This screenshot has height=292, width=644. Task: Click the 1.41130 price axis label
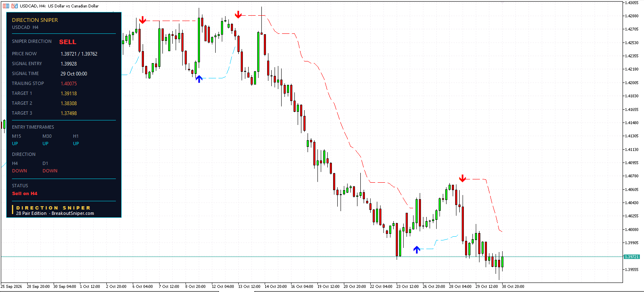(632, 149)
